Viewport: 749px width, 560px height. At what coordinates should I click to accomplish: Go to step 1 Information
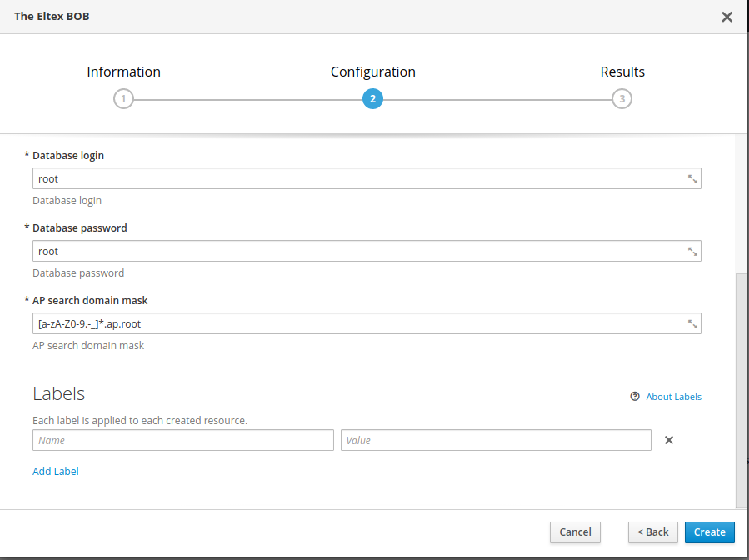[x=123, y=99]
